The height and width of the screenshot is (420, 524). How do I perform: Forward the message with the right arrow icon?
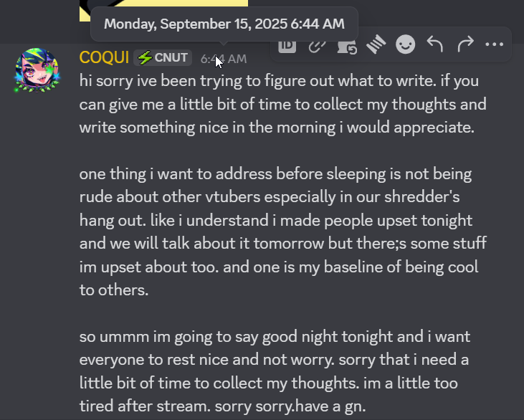[465, 44]
